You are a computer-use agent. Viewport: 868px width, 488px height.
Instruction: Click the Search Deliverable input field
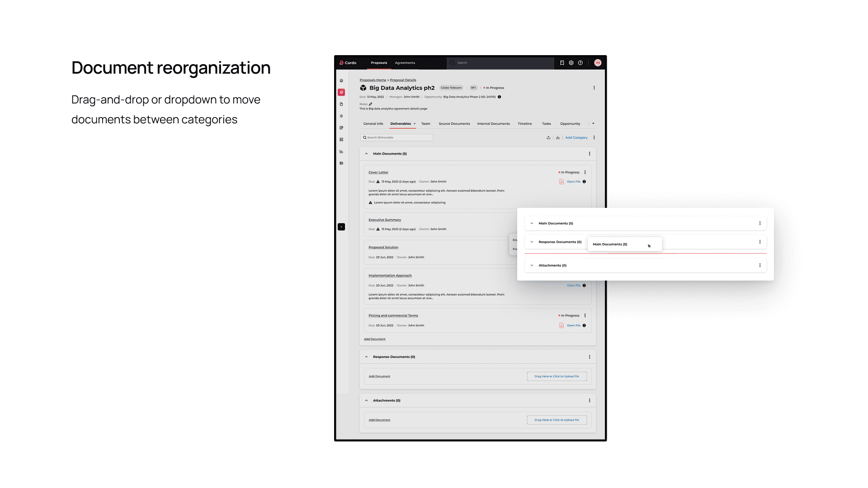tap(396, 137)
